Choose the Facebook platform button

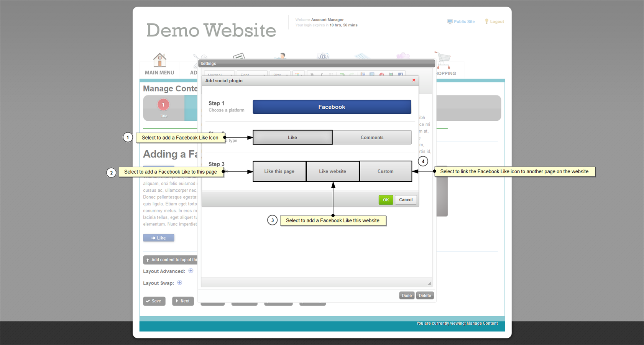point(332,107)
